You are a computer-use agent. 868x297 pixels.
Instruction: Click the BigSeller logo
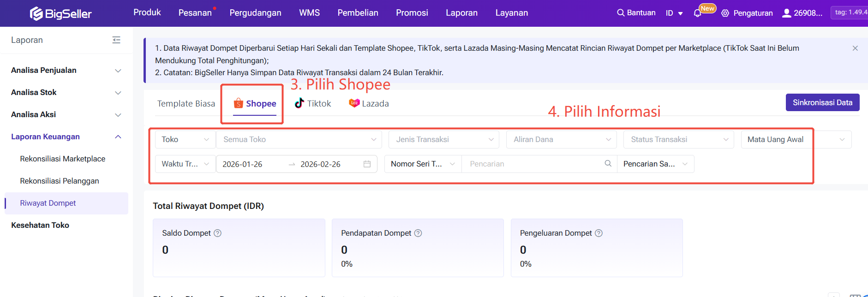pos(60,13)
